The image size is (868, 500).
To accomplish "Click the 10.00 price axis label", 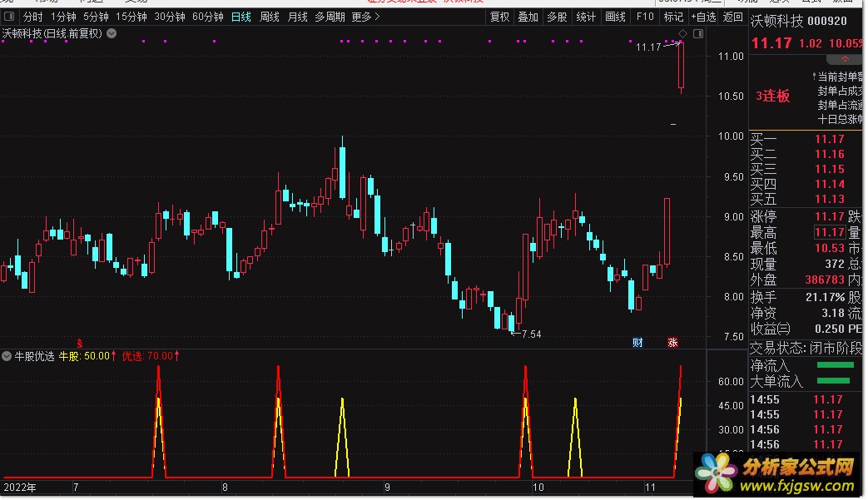I will pos(730,136).
